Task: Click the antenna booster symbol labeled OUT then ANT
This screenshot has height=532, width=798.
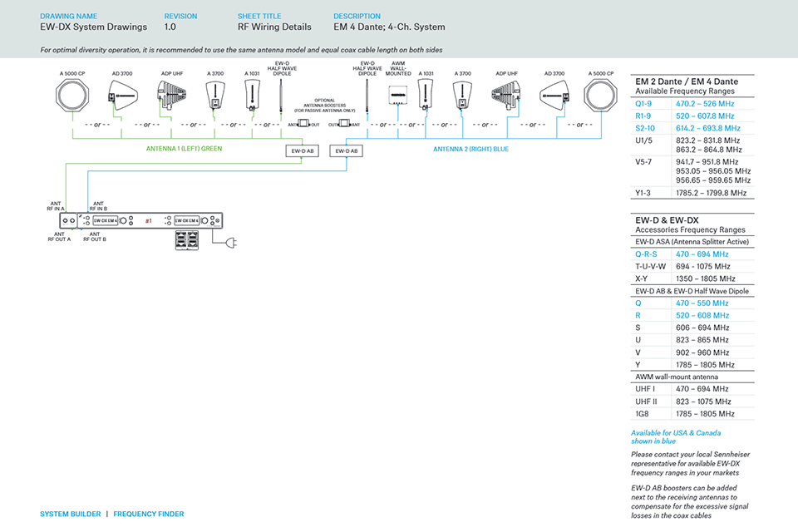Action: (344, 124)
